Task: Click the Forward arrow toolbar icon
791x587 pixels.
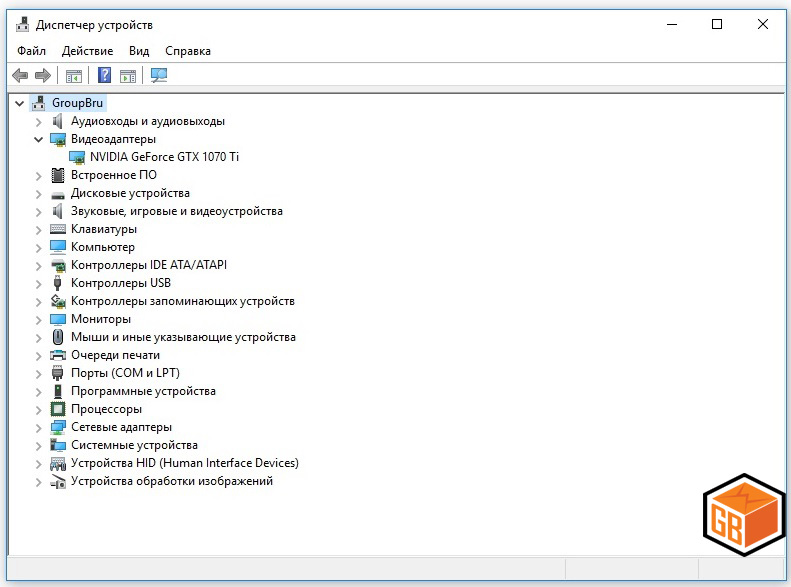Action: (x=43, y=76)
